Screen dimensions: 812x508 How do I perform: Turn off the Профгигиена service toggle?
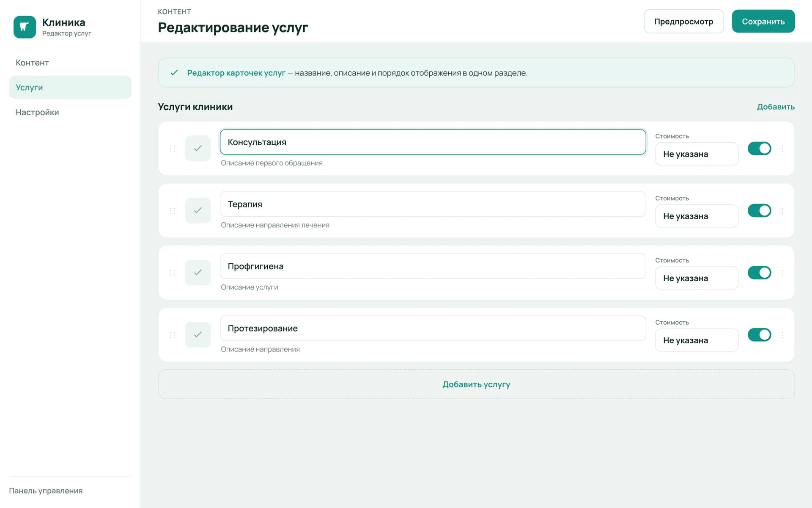(x=760, y=273)
